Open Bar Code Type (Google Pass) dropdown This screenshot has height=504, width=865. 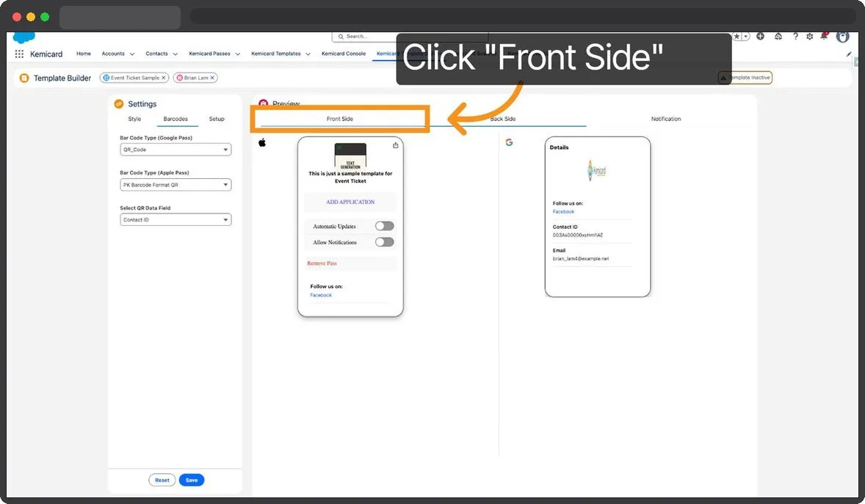point(175,150)
